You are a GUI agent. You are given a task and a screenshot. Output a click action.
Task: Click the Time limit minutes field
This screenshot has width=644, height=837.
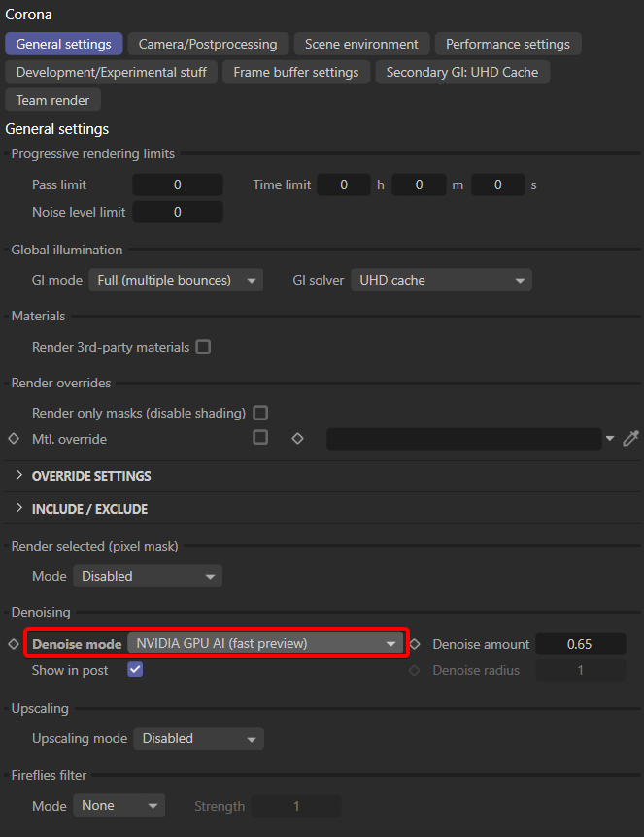pos(419,184)
